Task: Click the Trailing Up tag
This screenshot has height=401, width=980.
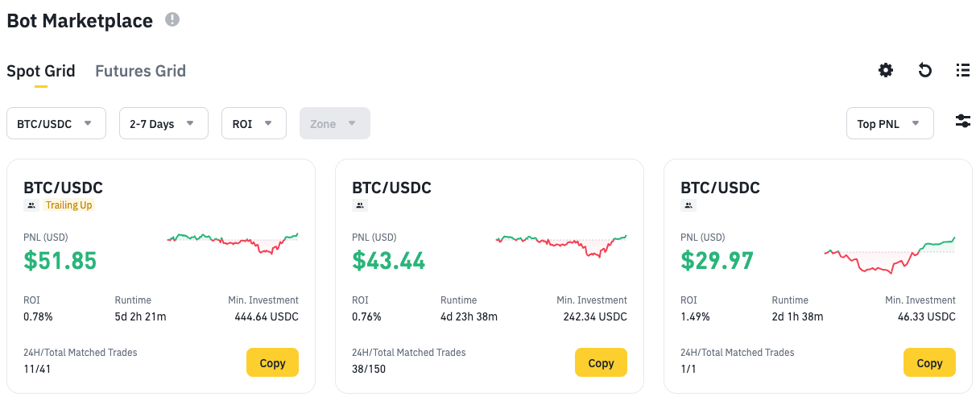Action: [69, 205]
